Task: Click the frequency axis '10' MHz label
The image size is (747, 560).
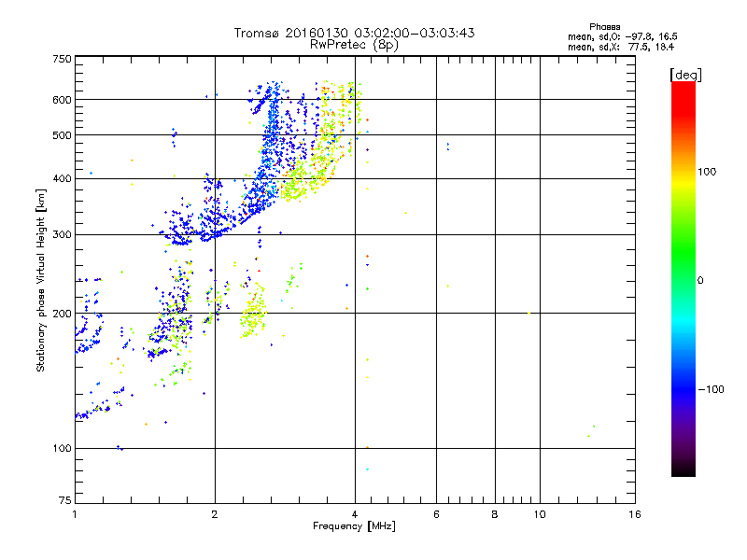Action: 540,514
